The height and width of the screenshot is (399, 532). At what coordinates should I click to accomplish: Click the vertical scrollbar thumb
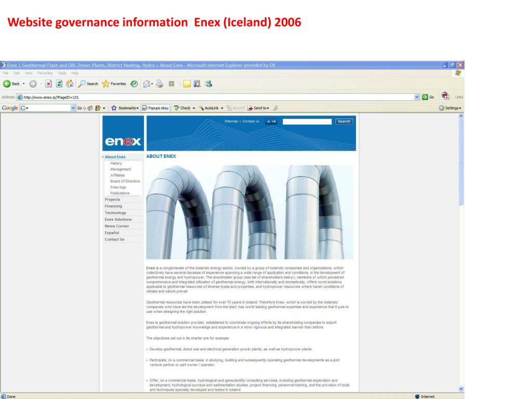coord(461,162)
